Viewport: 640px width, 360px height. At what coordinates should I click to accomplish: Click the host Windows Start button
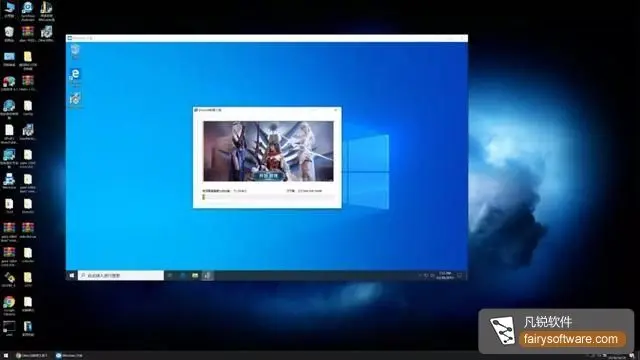[x=5, y=356]
